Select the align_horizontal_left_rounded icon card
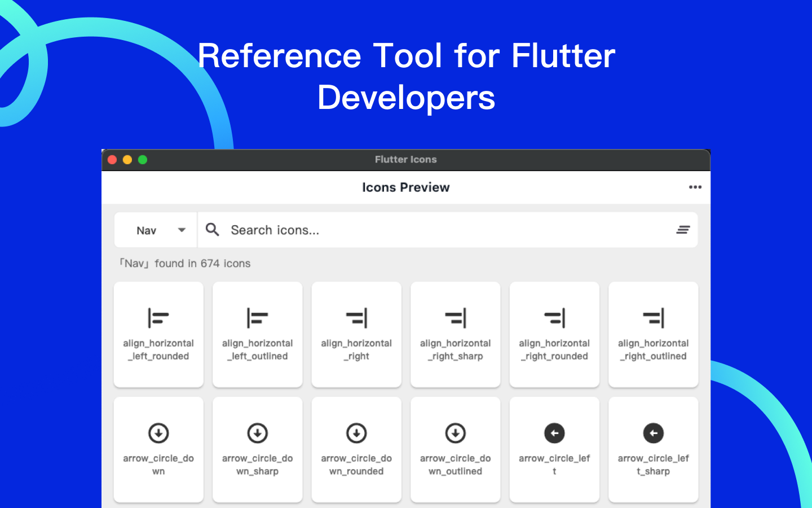The height and width of the screenshot is (508, 812). tap(158, 334)
